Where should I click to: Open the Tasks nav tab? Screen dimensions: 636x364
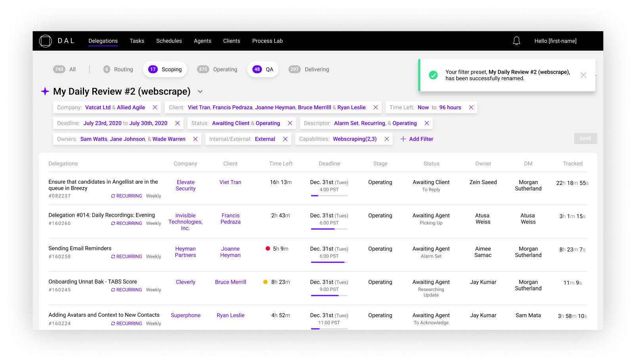(x=137, y=41)
